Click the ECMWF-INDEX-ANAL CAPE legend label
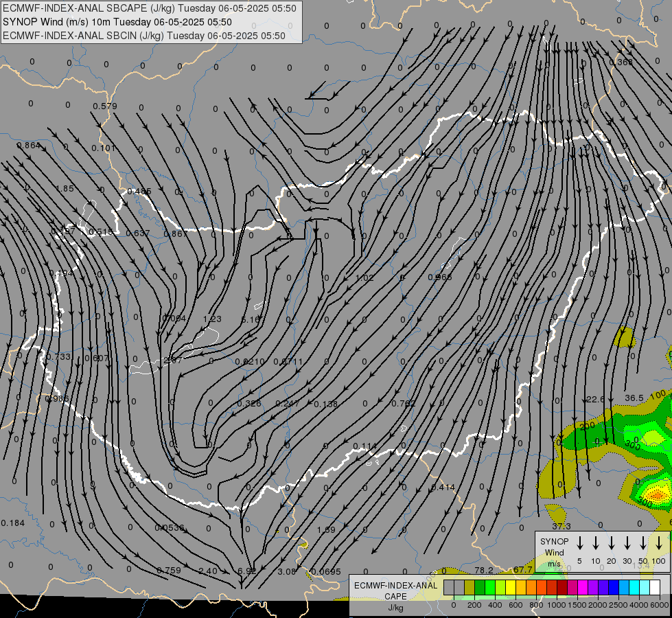672x618 pixels. tap(395, 596)
